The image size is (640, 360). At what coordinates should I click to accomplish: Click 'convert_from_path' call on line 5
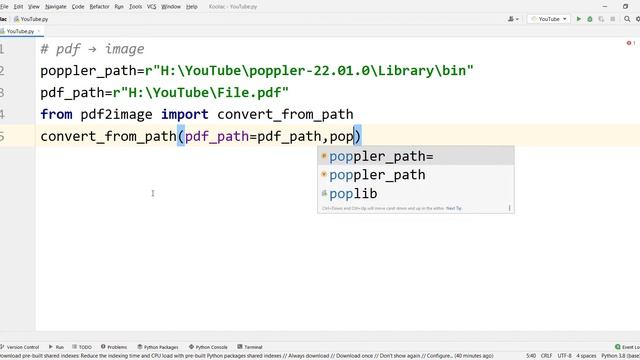(108, 136)
